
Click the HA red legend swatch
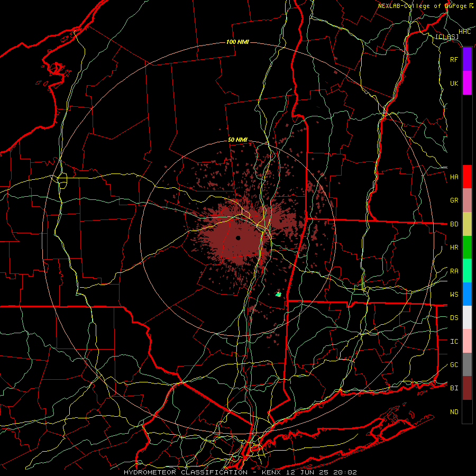pyautogui.click(x=467, y=177)
